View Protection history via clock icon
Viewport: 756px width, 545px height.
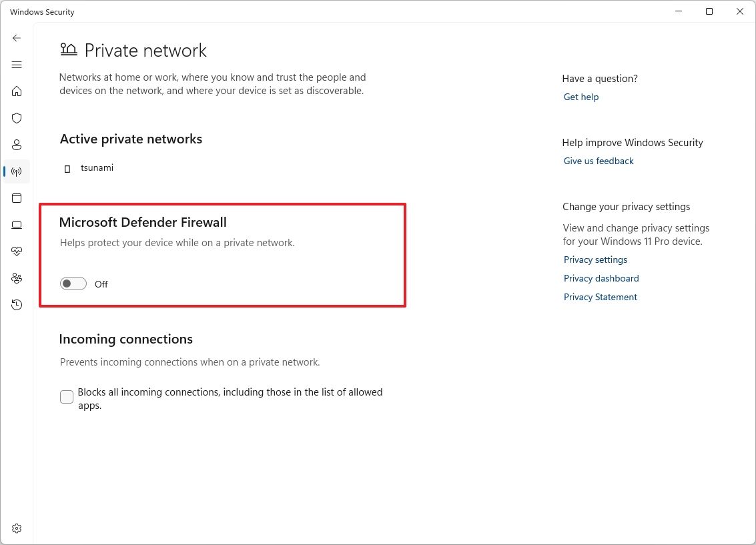tap(17, 305)
